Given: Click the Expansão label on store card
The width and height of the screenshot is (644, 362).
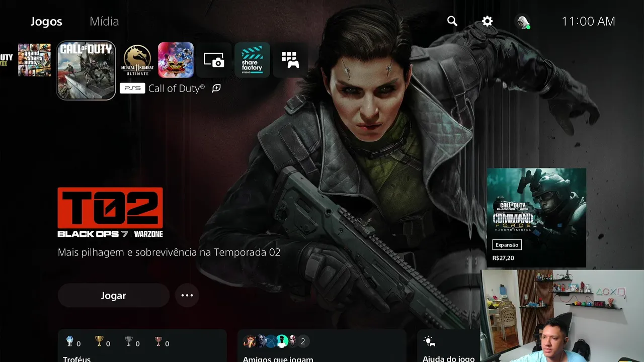Looking at the screenshot, I should (507, 245).
